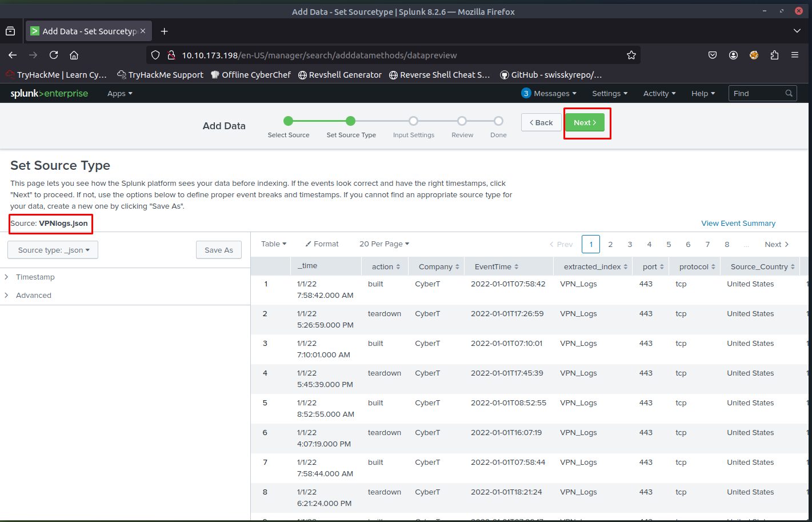The image size is (812, 522).
Task: Open the Apps menu
Action: (120, 93)
